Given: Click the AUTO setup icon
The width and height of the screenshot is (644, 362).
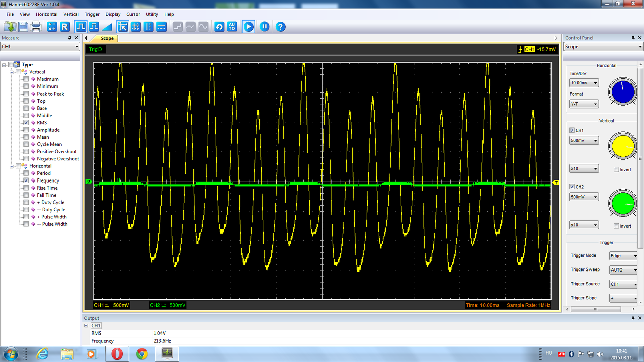Looking at the screenshot, I should coord(232,27).
